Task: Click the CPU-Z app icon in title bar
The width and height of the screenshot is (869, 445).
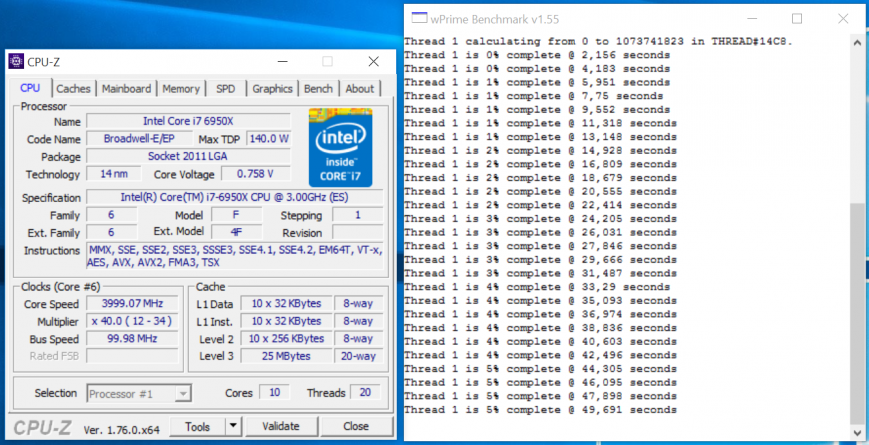Action: [16, 62]
